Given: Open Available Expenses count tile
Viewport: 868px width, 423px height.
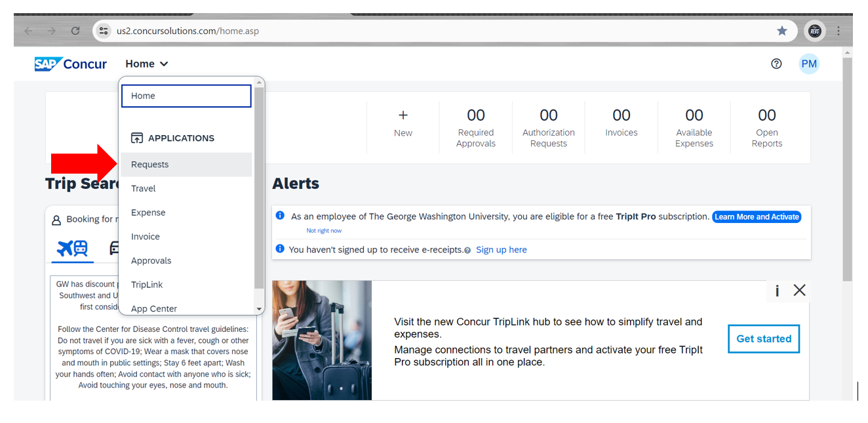Looking at the screenshot, I should click(694, 128).
